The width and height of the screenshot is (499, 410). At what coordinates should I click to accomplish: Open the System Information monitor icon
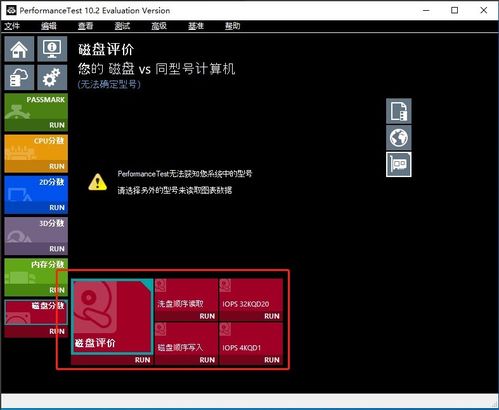tap(52, 49)
